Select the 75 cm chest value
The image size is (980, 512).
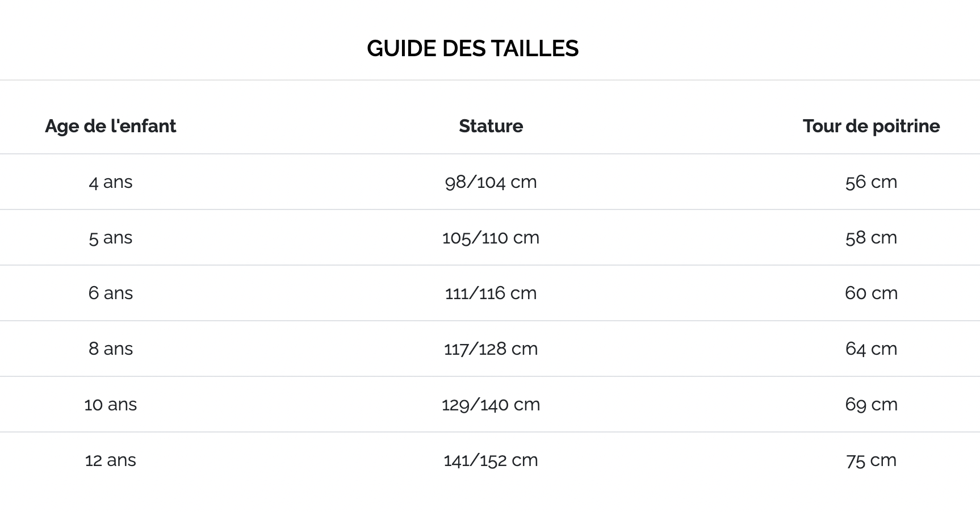click(871, 460)
